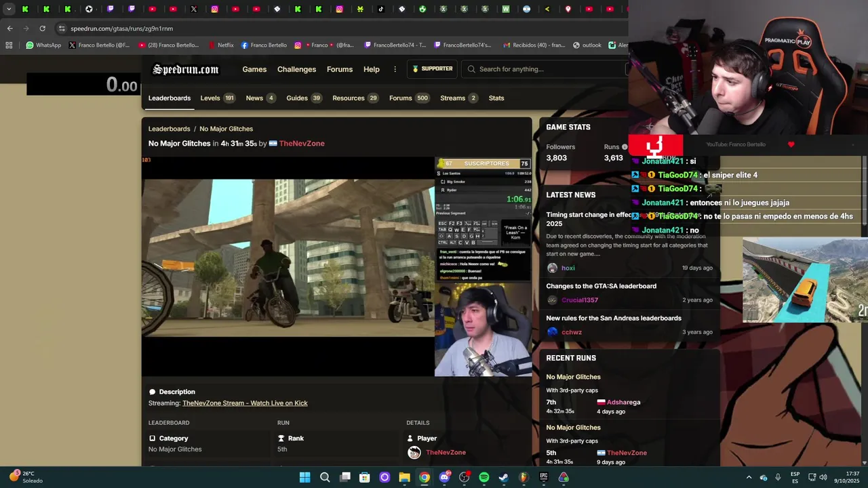Open File Explorer from the taskbar

click(x=404, y=477)
